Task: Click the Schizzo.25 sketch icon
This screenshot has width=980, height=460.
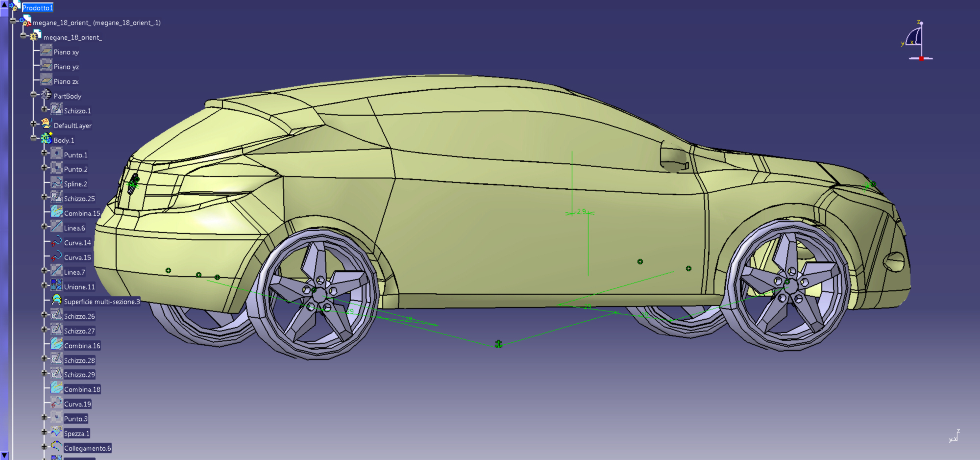Action: click(57, 198)
